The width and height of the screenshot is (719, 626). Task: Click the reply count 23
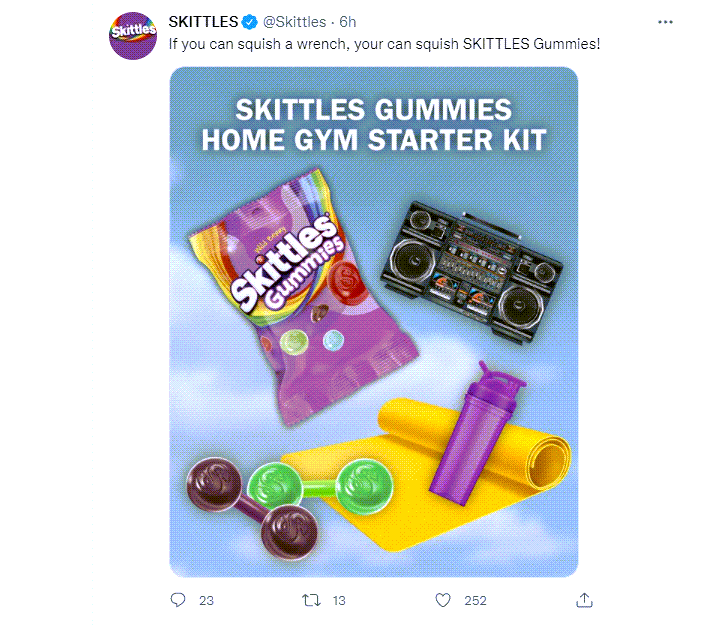click(206, 600)
